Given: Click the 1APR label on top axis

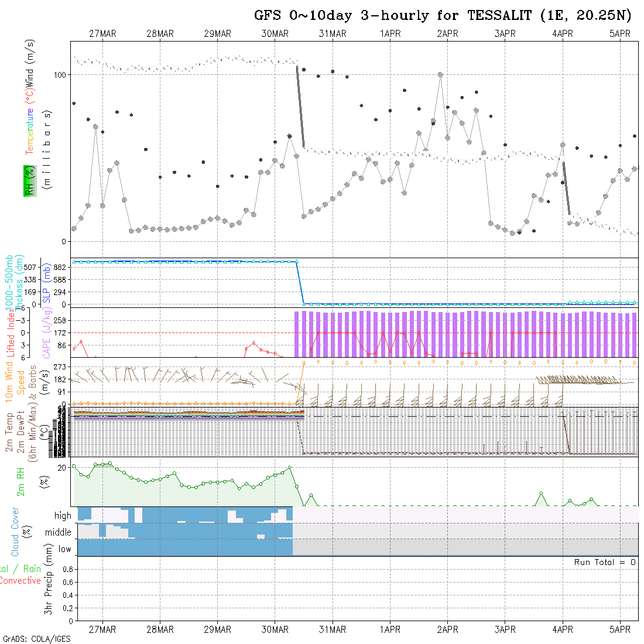Looking at the screenshot, I should (390, 34).
